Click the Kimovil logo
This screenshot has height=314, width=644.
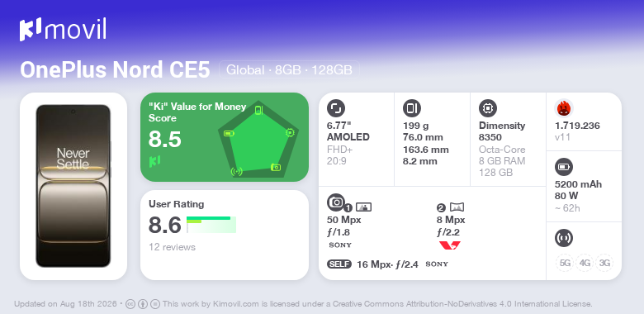pos(63,30)
